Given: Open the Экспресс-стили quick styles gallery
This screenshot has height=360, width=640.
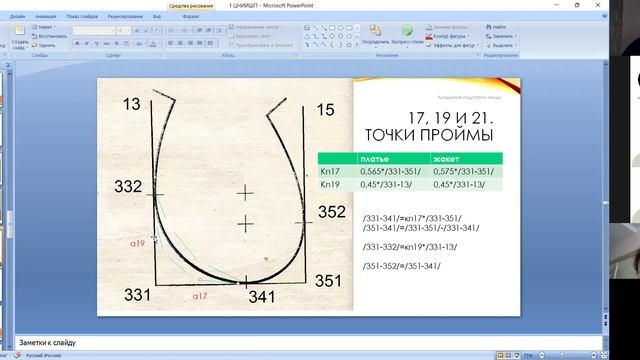Looking at the screenshot, I should point(407,31).
